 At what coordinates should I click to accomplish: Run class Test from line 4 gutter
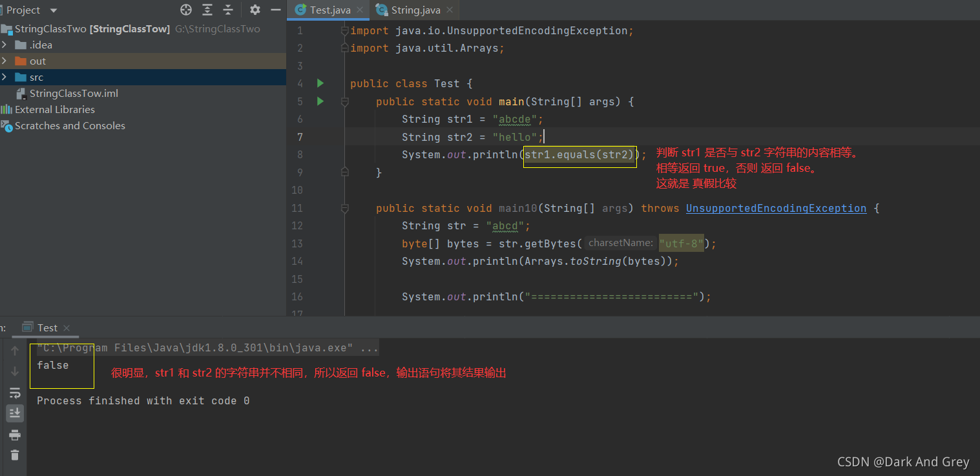click(x=320, y=83)
